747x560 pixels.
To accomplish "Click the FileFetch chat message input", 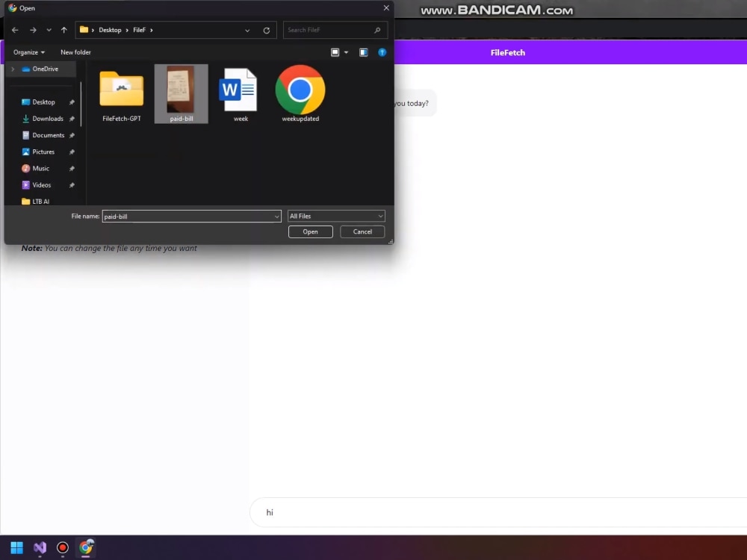I will (498, 512).
